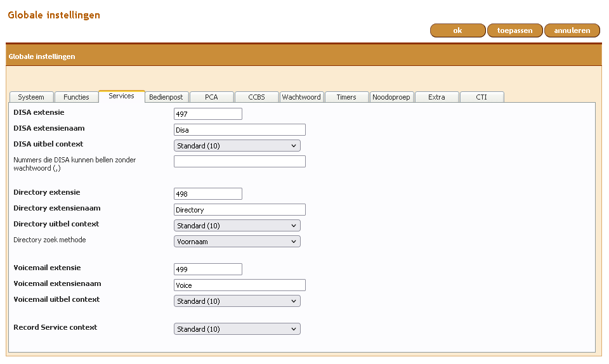Focus the DISA extensie field
609x364 pixels.
coord(208,114)
